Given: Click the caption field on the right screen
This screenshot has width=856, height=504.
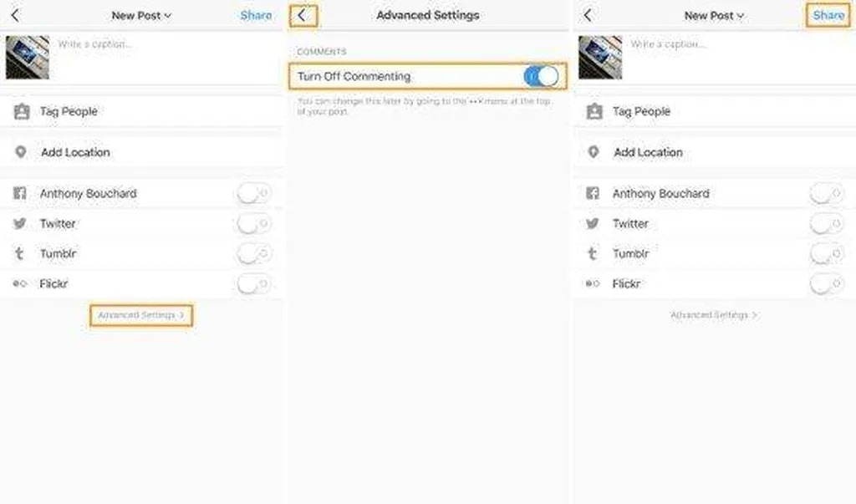Looking at the screenshot, I should tap(719, 44).
